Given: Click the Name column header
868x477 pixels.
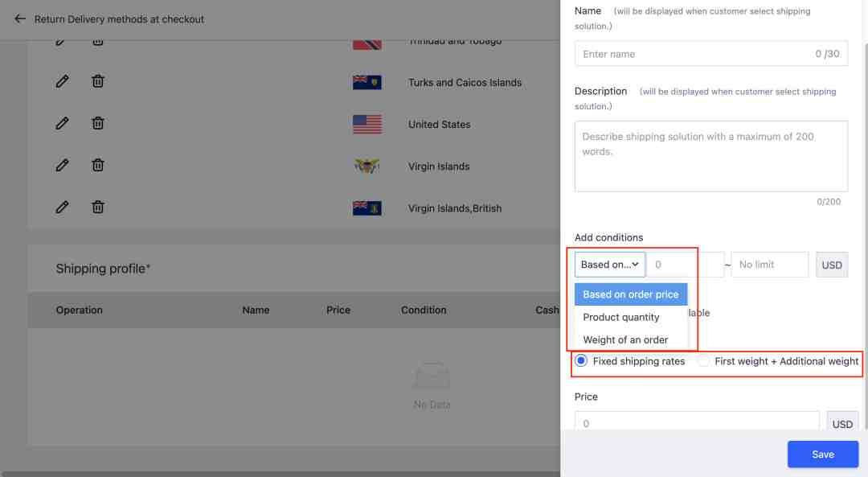Looking at the screenshot, I should (256, 310).
